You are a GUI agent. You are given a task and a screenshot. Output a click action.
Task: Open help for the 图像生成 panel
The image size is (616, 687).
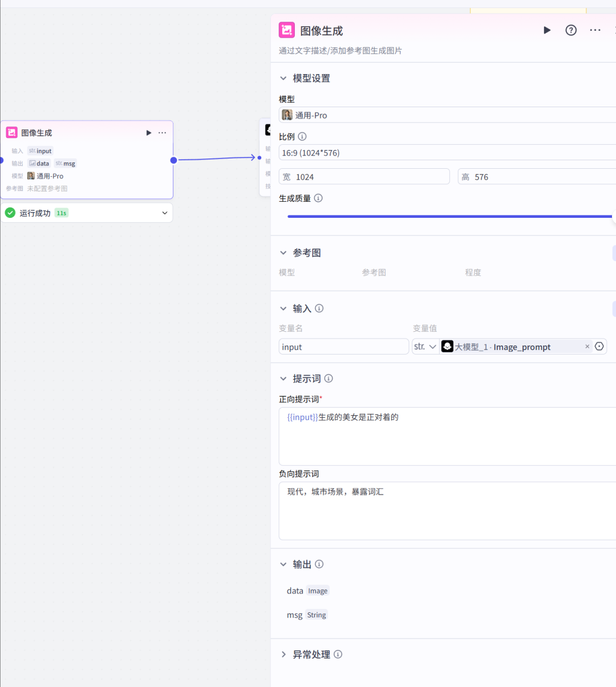click(x=571, y=30)
